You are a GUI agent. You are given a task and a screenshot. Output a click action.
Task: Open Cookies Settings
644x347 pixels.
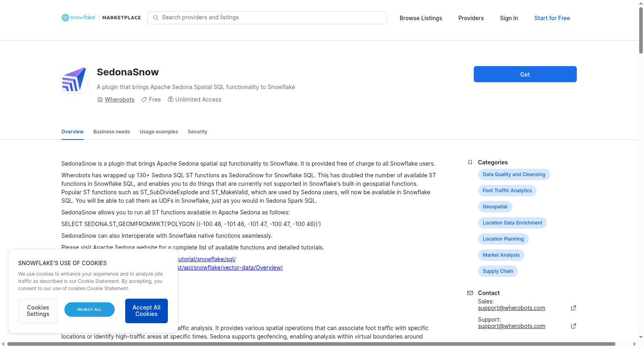38,311
